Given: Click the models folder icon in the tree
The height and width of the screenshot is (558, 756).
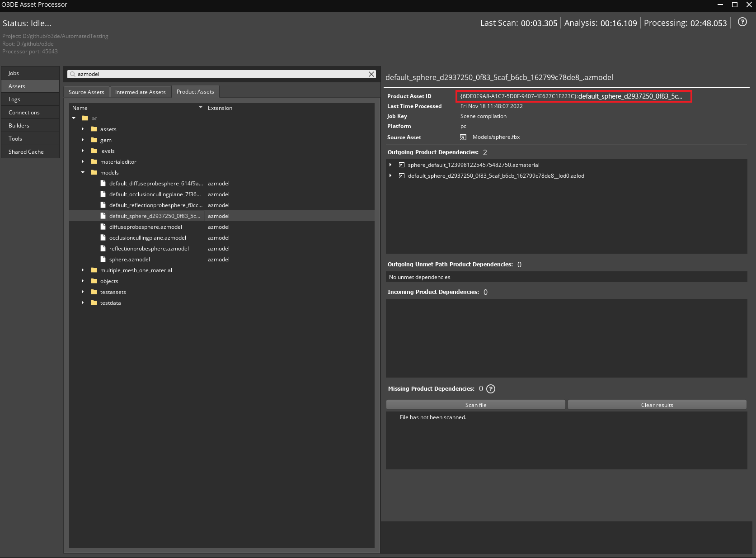Looking at the screenshot, I should coord(93,172).
